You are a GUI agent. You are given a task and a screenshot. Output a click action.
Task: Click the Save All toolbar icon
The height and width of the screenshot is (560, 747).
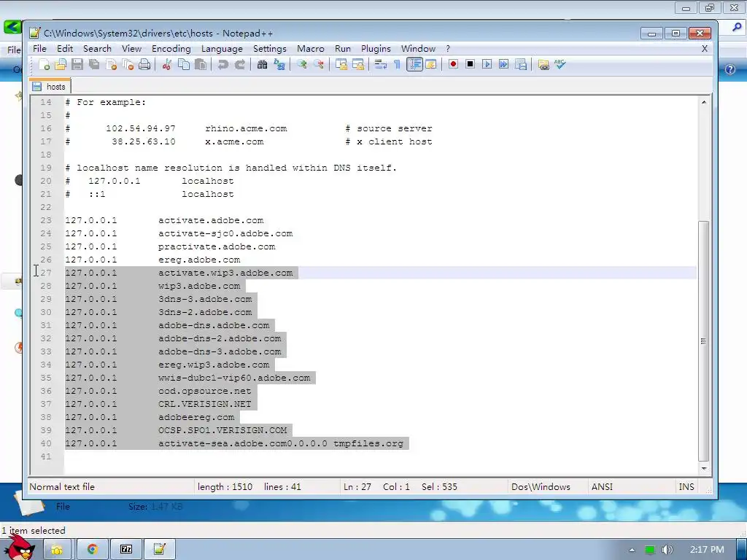click(94, 64)
